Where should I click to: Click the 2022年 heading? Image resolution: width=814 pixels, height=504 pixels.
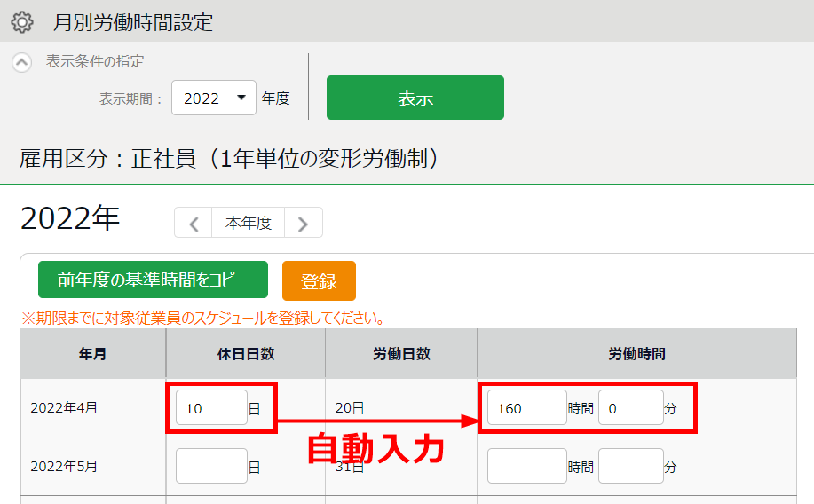pos(70,218)
